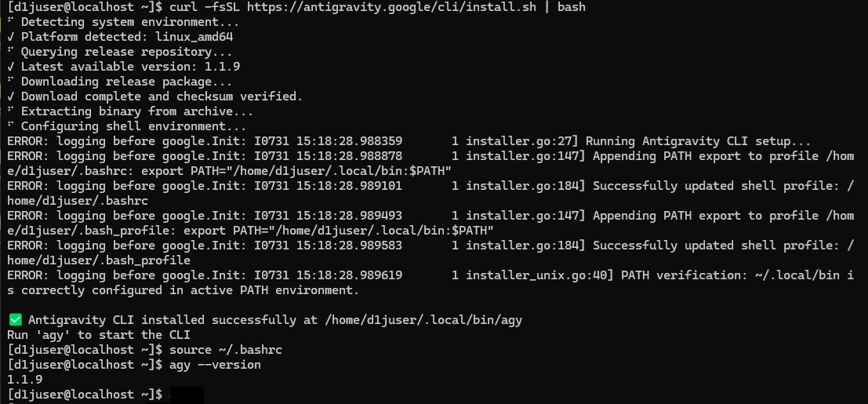
Task: Click the spinner beside Querying release repository
Action: [x=10, y=52]
